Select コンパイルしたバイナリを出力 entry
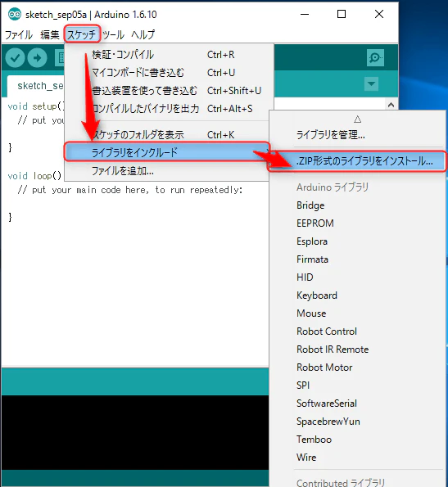The height and width of the screenshot is (487, 448). pyautogui.click(x=169, y=109)
